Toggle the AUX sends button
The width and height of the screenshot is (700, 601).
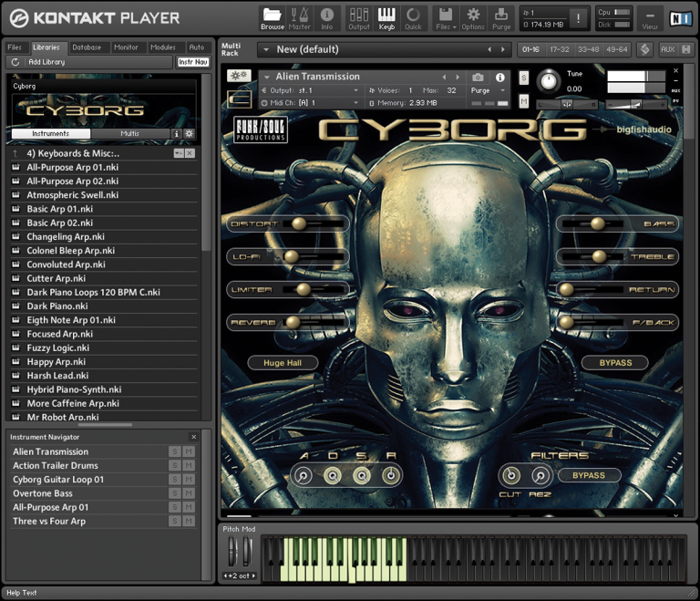(668, 49)
